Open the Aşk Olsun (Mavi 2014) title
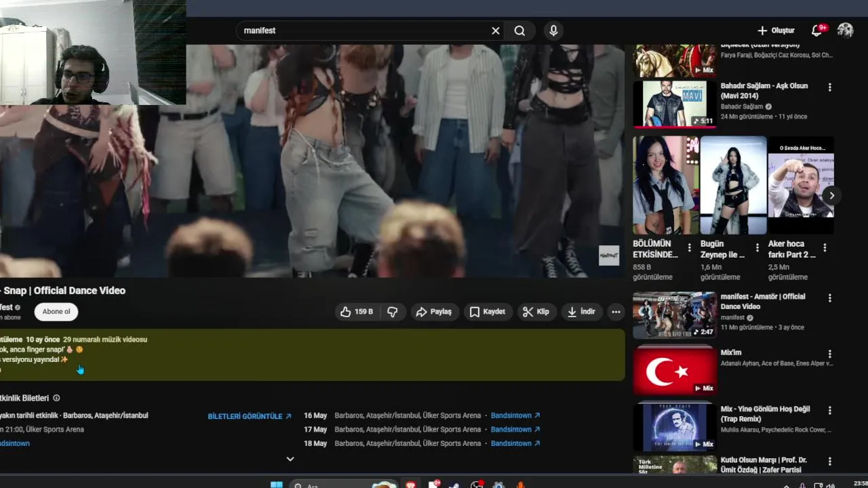 click(x=764, y=91)
